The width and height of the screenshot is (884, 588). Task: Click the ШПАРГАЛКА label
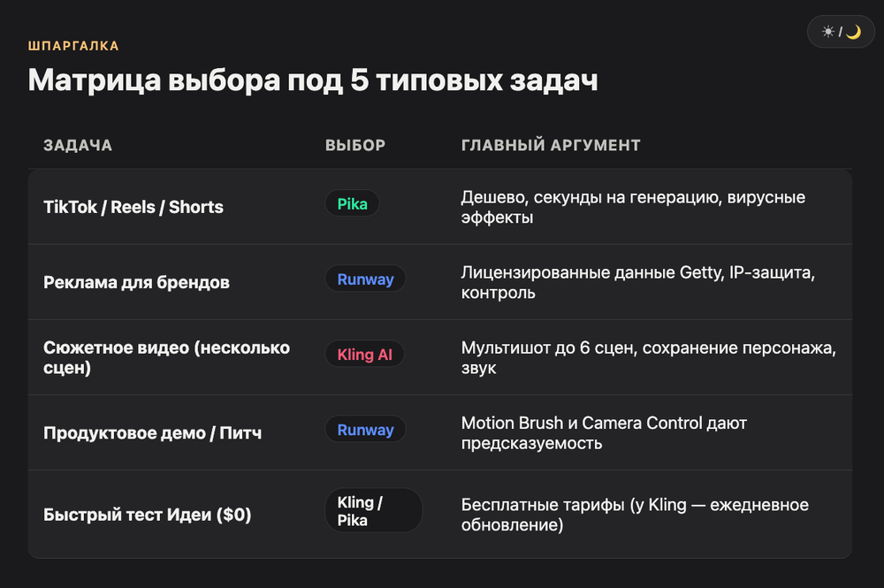[73, 46]
